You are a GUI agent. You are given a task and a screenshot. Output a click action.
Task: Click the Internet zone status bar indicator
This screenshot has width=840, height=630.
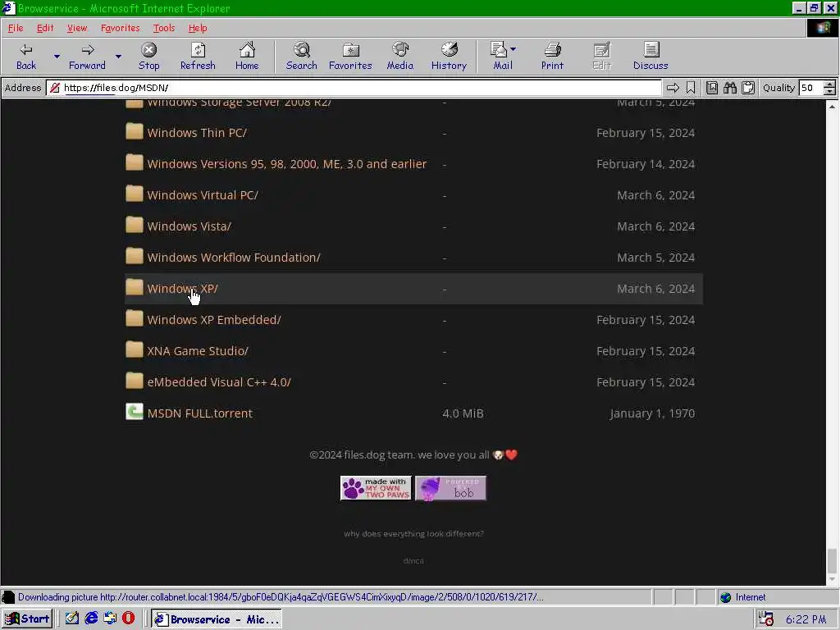click(x=743, y=597)
